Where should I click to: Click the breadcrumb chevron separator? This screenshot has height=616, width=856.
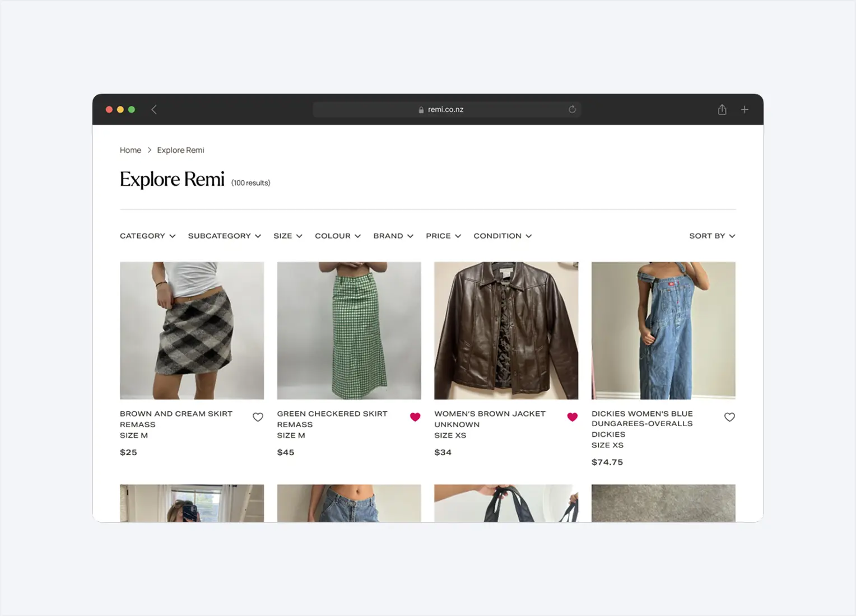(150, 150)
